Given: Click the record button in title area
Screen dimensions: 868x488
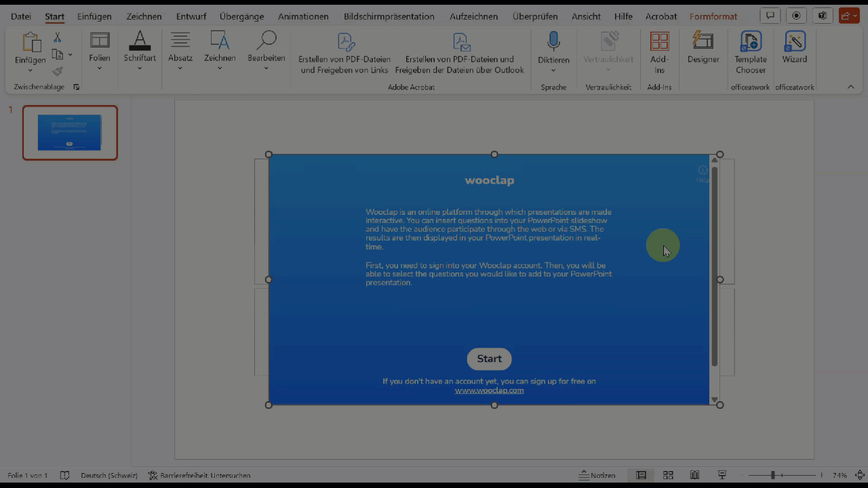Looking at the screenshot, I should coord(796,16).
